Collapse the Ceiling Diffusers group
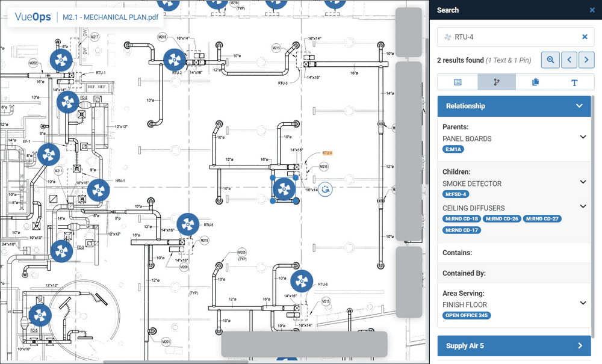The width and height of the screenshot is (602, 364). click(583, 206)
